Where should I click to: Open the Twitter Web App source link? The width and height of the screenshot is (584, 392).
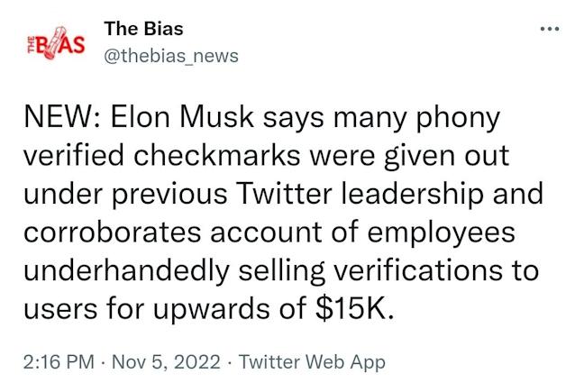point(312,362)
